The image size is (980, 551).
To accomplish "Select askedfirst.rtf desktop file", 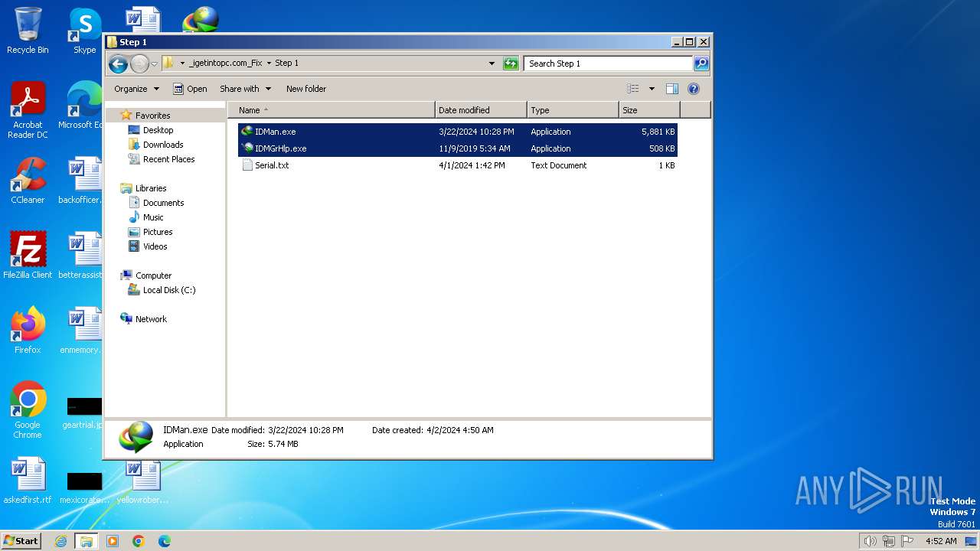I will pos(28,481).
